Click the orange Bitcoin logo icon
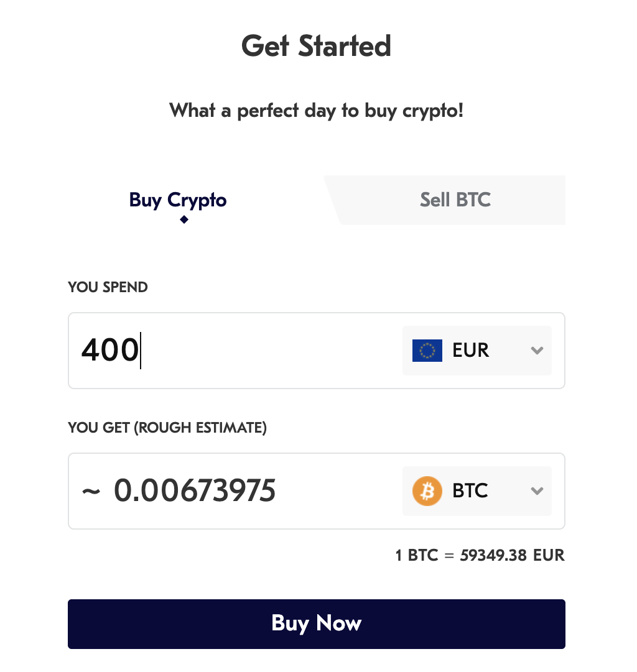The height and width of the screenshot is (672, 637). [x=427, y=491]
